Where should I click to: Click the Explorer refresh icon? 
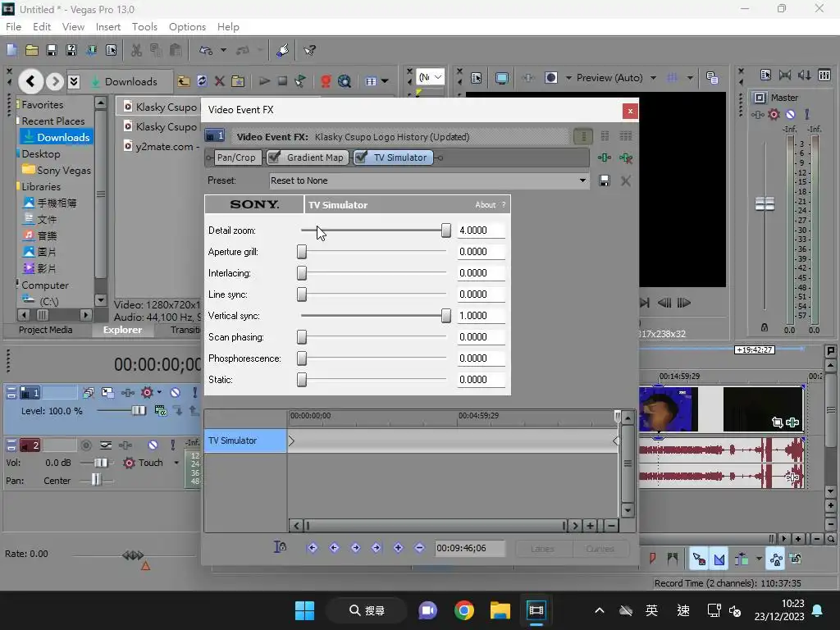(x=202, y=81)
